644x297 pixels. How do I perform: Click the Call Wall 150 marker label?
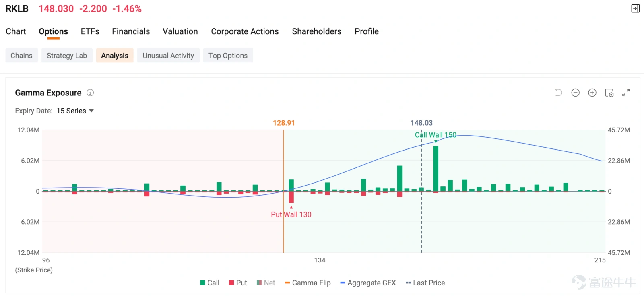click(x=436, y=135)
